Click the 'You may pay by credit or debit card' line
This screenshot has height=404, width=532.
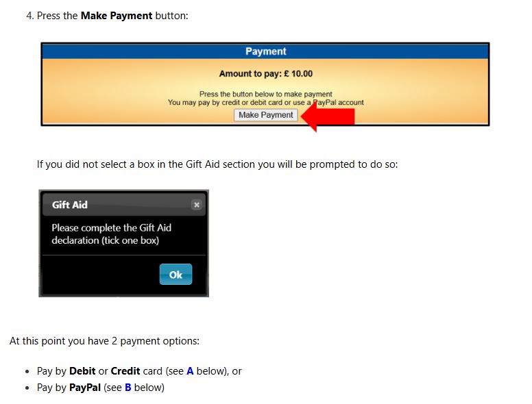pos(266,102)
